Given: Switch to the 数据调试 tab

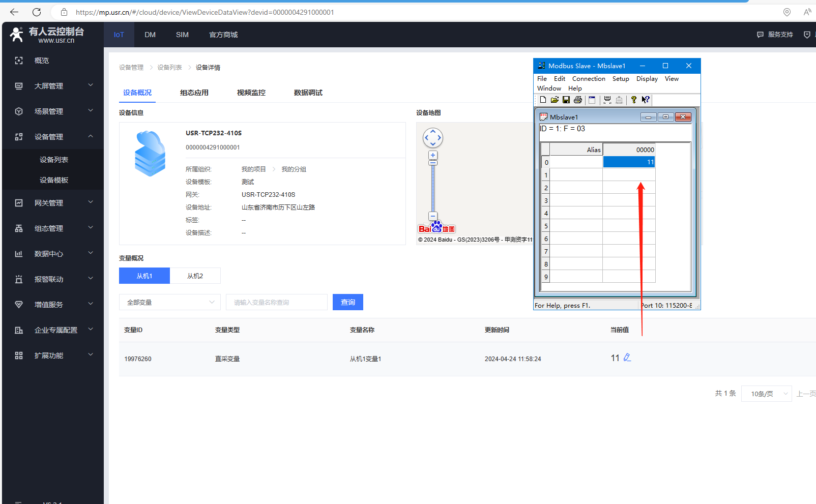Looking at the screenshot, I should [308, 93].
